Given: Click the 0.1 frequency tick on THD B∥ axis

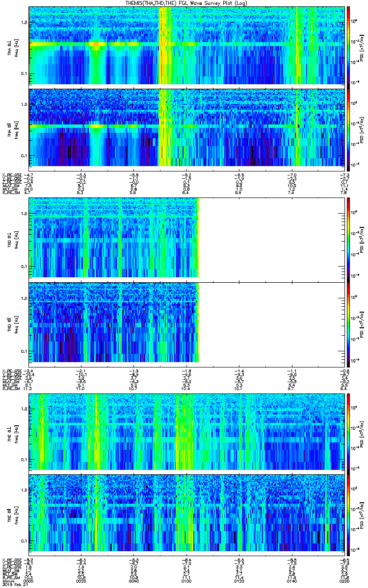Looking at the screenshot, I should click(x=24, y=351).
